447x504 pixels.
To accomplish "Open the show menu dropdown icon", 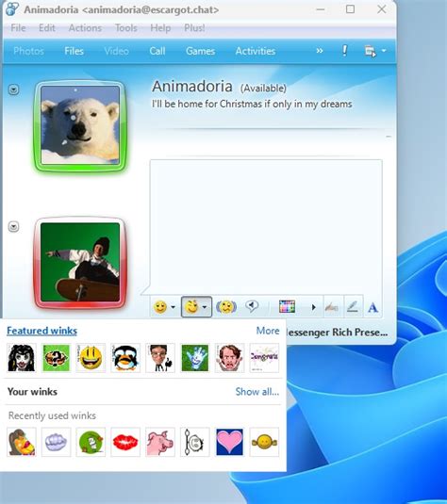I will (375, 51).
